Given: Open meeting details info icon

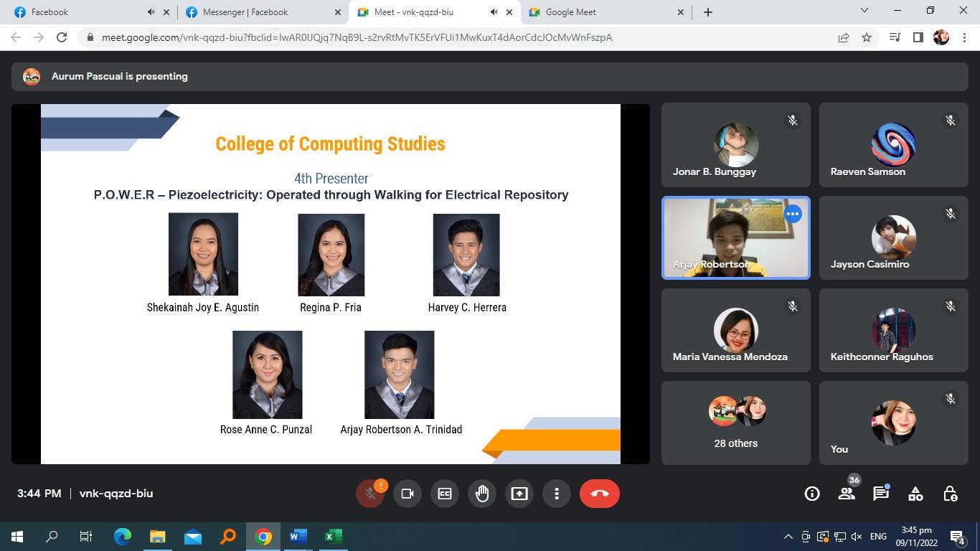Looking at the screenshot, I should [x=812, y=494].
